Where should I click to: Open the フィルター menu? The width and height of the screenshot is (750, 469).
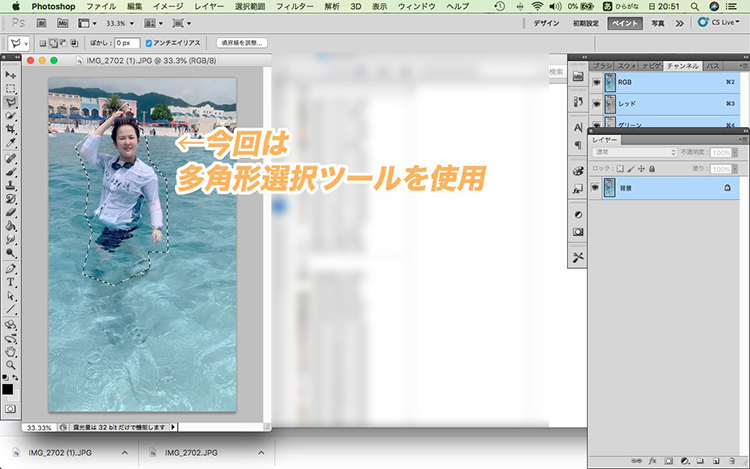pyautogui.click(x=295, y=6)
